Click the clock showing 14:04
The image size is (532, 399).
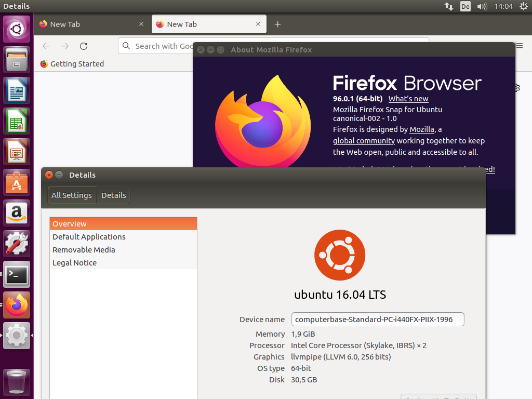click(503, 6)
